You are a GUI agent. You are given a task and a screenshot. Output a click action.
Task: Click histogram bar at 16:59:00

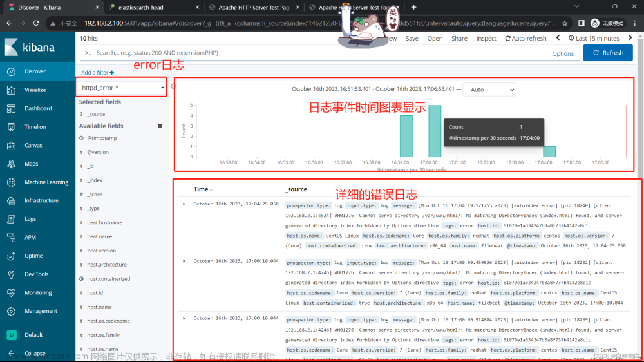coord(406,136)
